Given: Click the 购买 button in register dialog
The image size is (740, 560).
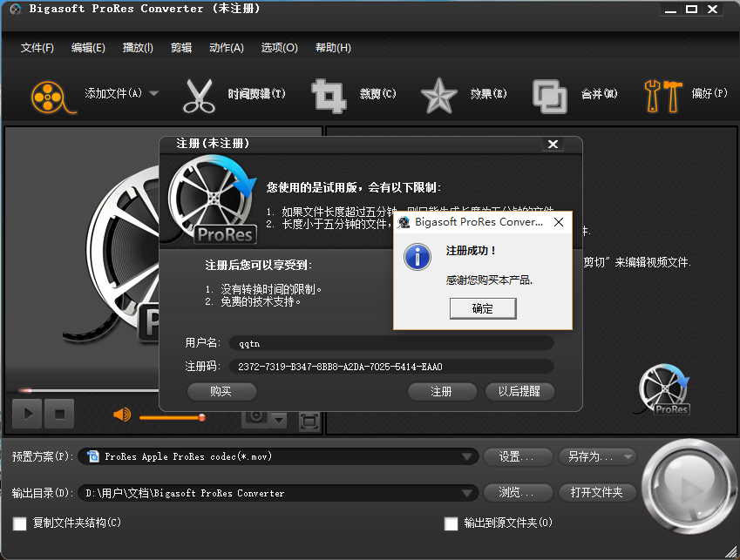Looking at the screenshot, I should tap(221, 392).
